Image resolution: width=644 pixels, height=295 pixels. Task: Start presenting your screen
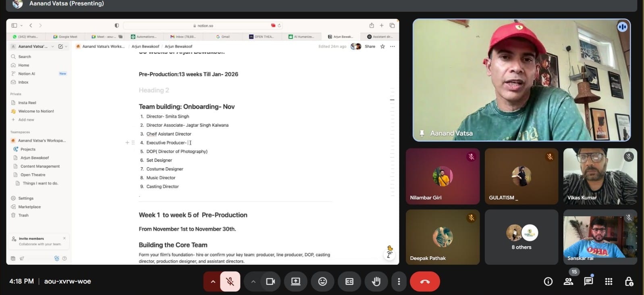point(295,282)
